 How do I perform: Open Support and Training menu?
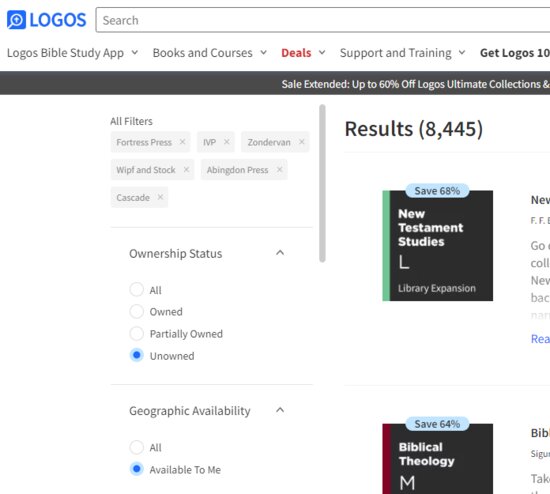402,53
